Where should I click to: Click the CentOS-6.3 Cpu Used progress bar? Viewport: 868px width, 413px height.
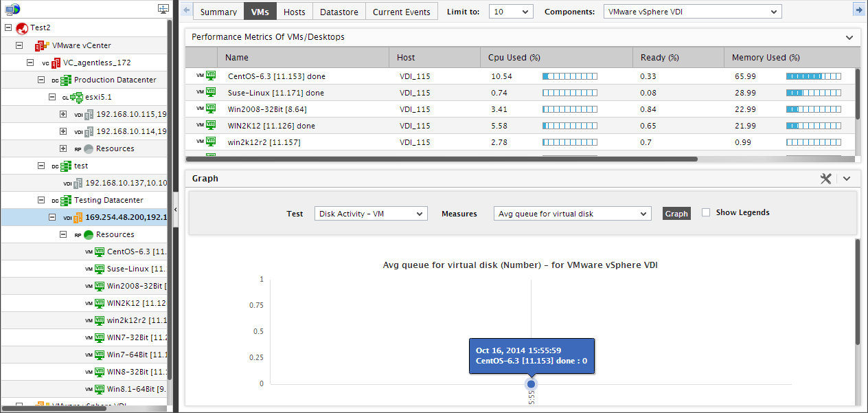click(x=570, y=76)
